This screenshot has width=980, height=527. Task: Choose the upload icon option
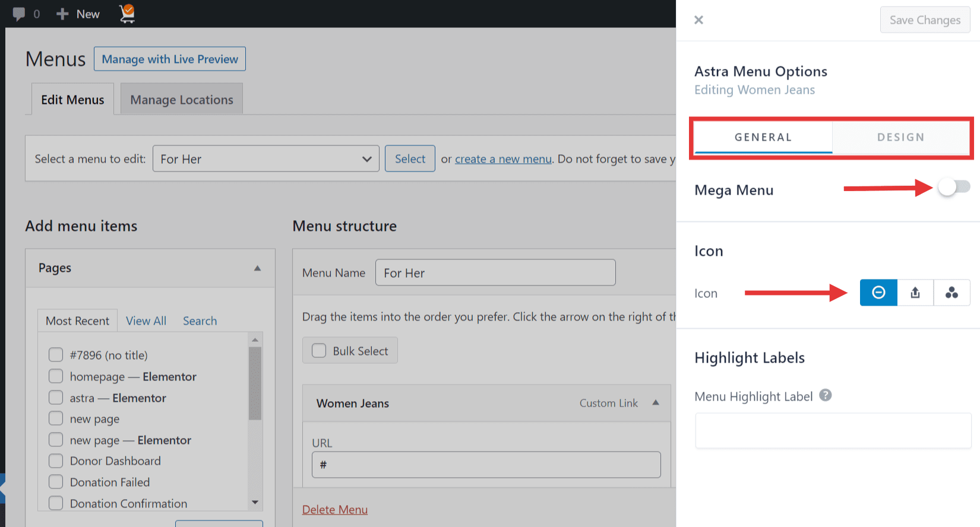tap(915, 293)
